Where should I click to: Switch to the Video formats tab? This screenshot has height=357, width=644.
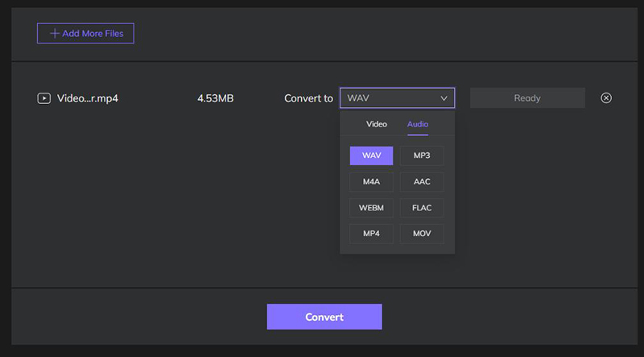377,124
